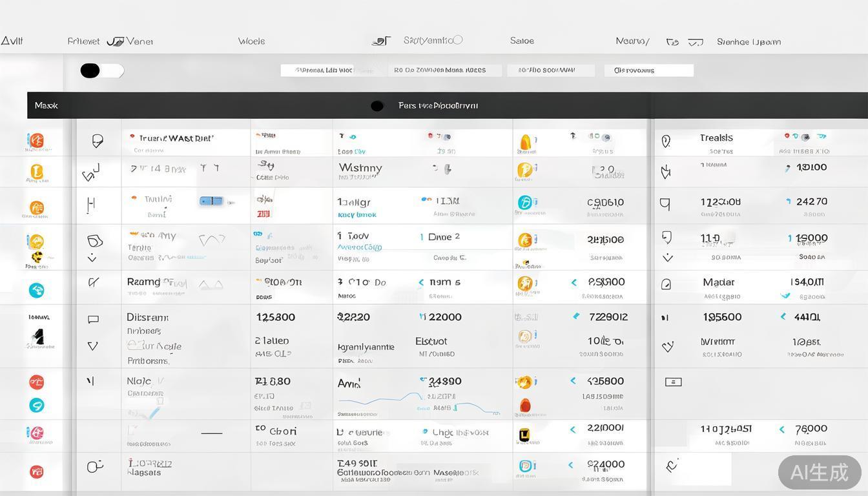Select the black A logo in left sidebar
This screenshot has height=496, width=868.
point(38,337)
